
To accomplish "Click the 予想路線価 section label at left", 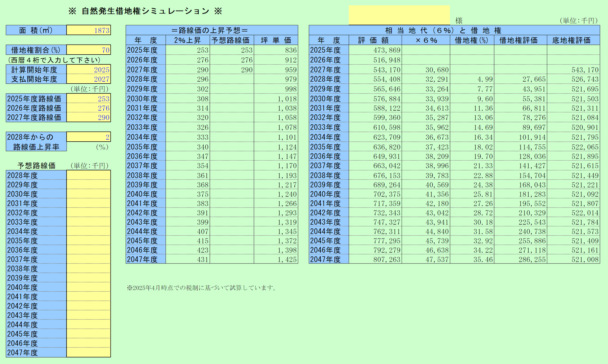I will (36, 166).
